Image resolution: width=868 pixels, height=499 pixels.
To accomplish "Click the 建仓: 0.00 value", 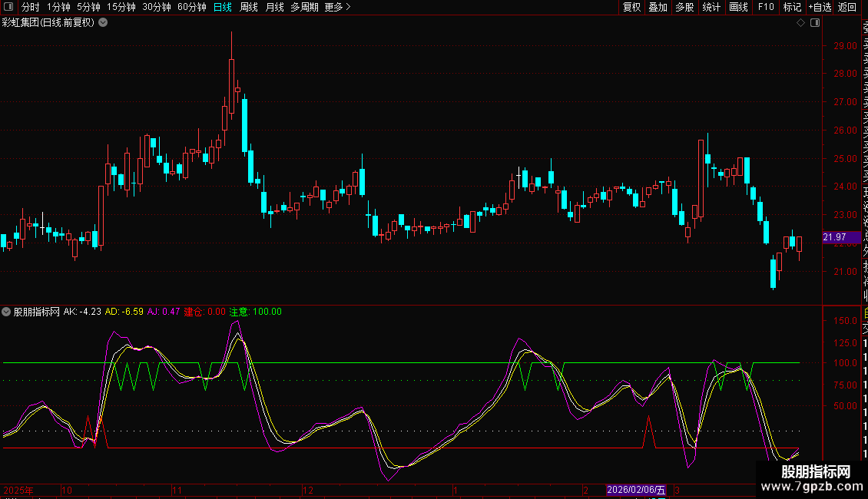I will (x=205, y=312).
